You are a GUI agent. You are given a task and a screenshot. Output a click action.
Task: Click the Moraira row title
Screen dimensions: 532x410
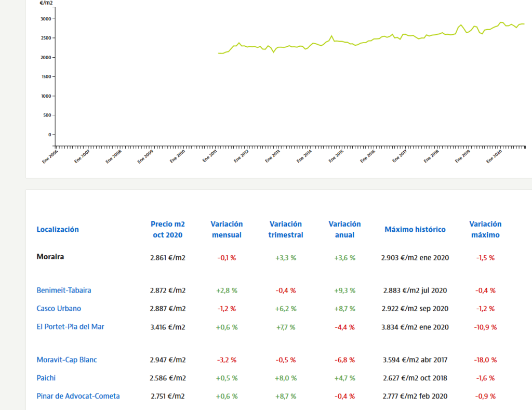click(x=50, y=257)
